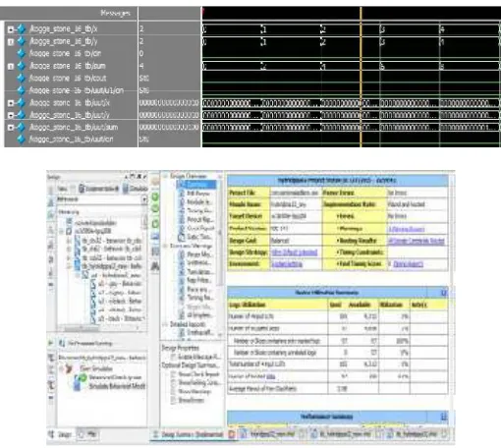501x448 pixels.
Task: Click the green Run Process arrow icon
Action: (50, 343)
